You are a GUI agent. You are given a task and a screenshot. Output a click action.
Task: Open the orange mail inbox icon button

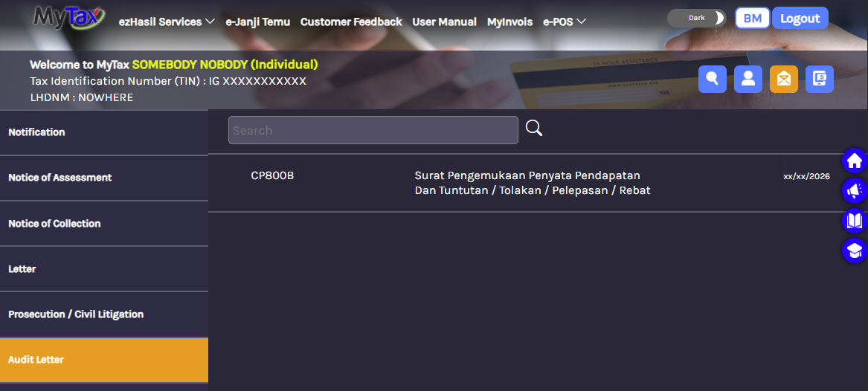click(784, 79)
